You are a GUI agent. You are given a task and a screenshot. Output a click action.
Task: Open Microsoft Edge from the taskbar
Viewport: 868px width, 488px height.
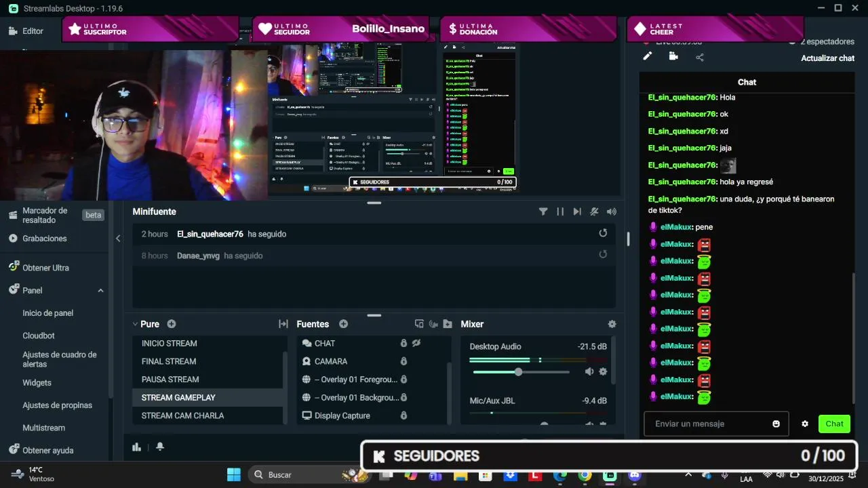(559, 475)
